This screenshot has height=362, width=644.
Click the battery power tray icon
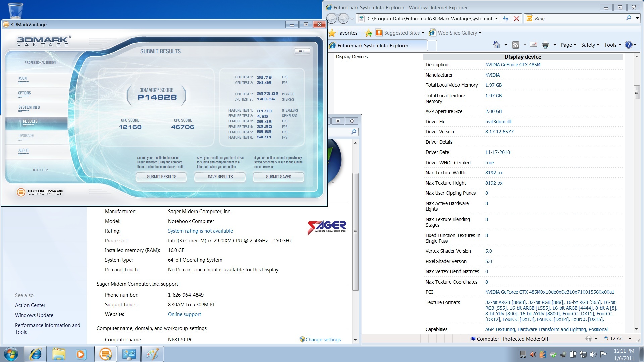pos(573,354)
